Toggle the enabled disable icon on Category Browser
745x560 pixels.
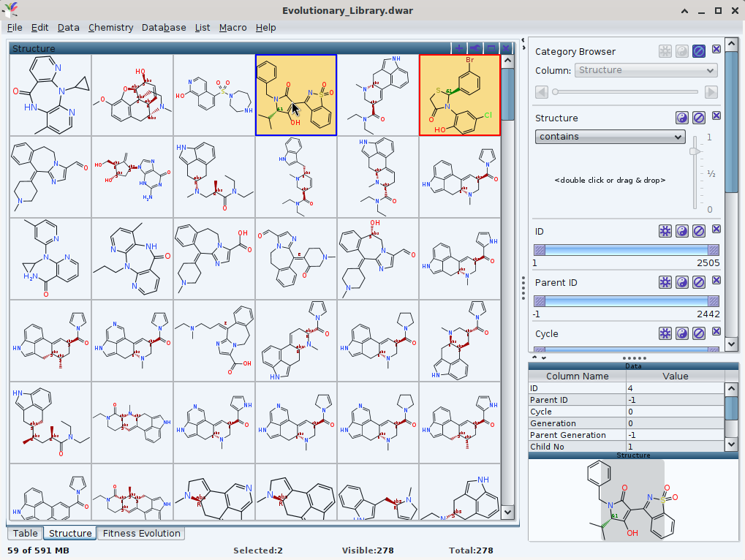click(699, 51)
